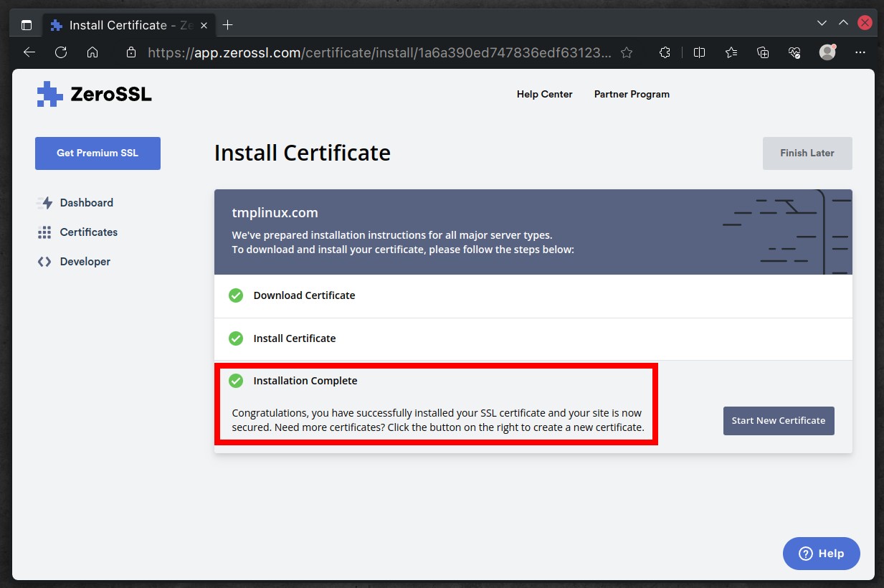Click the Certificates grid icon
This screenshot has width=884, height=588.
click(44, 232)
